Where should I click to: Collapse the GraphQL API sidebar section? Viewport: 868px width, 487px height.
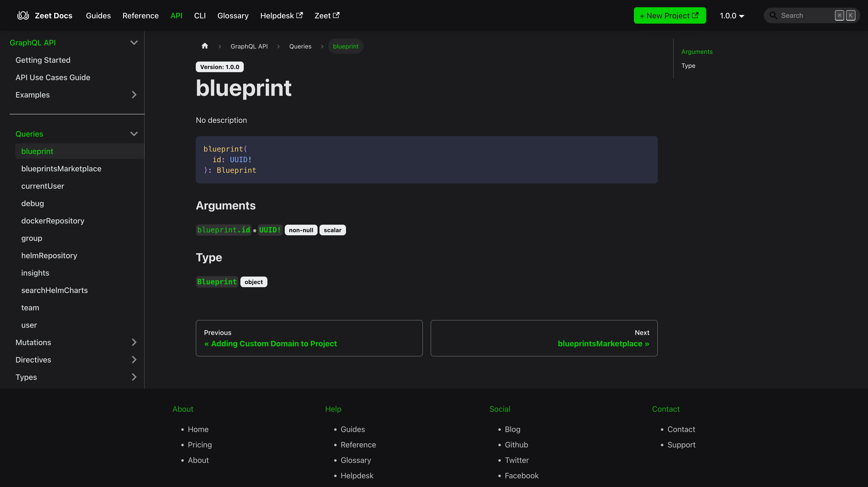click(x=134, y=43)
